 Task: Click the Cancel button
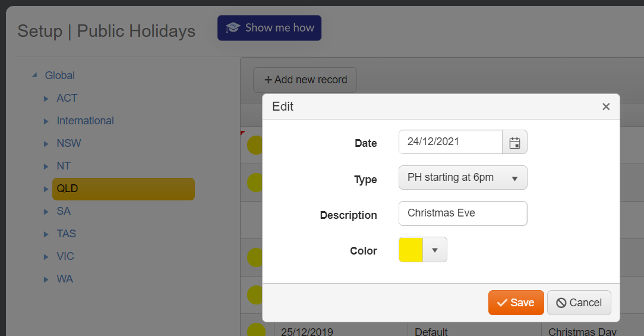(x=579, y=303)
